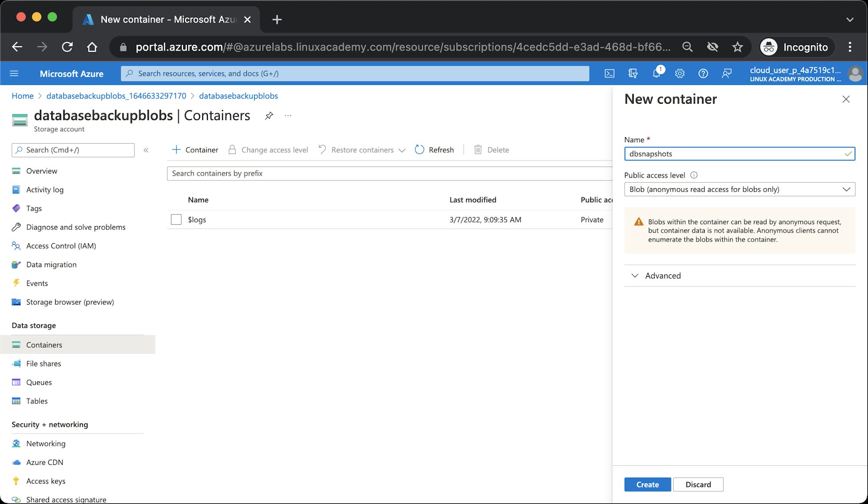
Task: Open the File shares section
Action: [43, 363]
